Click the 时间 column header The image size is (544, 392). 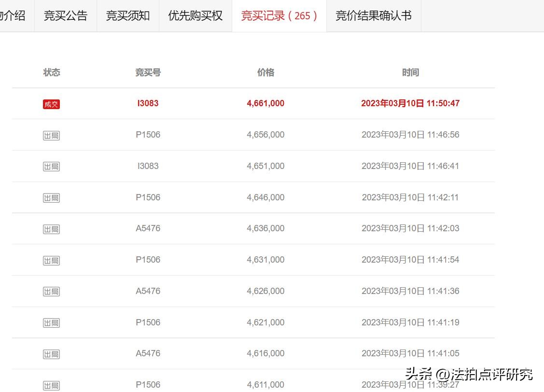pyautogui.click(x=410, y=72)
